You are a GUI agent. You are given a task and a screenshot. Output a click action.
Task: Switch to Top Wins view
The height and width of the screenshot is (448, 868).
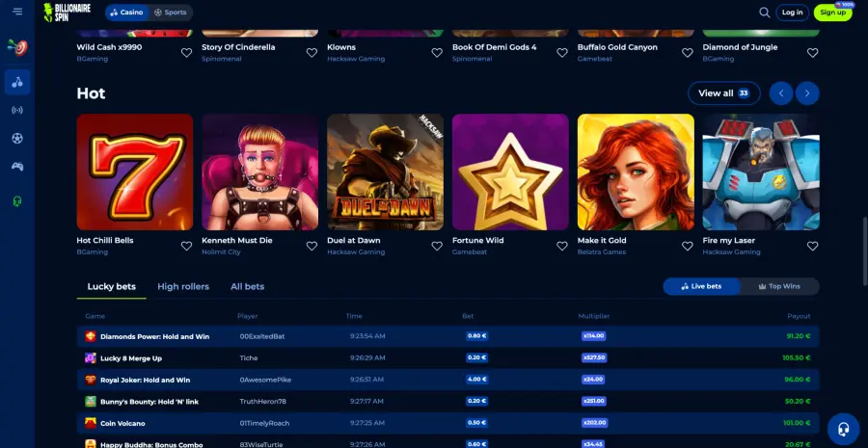point(779,286)
